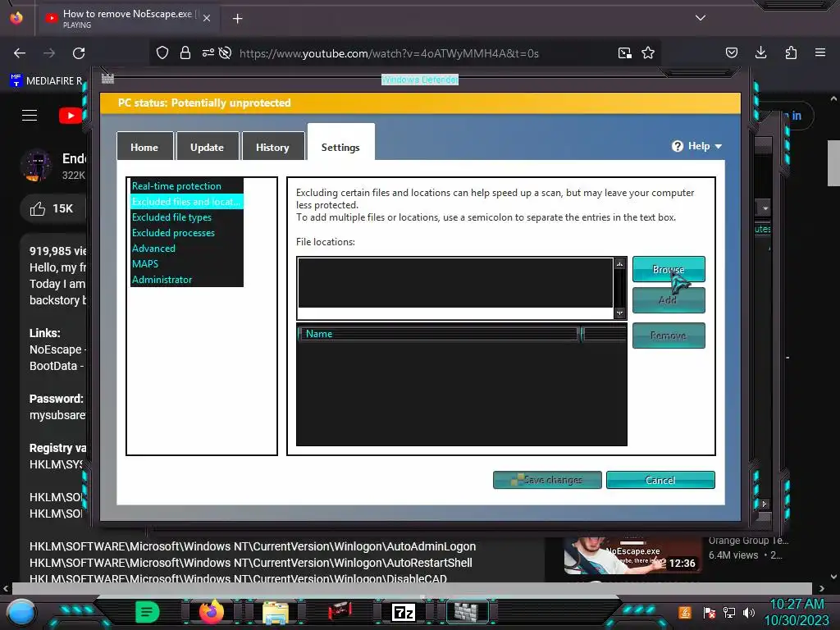Open red app icon in taskbar
840x630 pixels.
[x=340, y=610]
